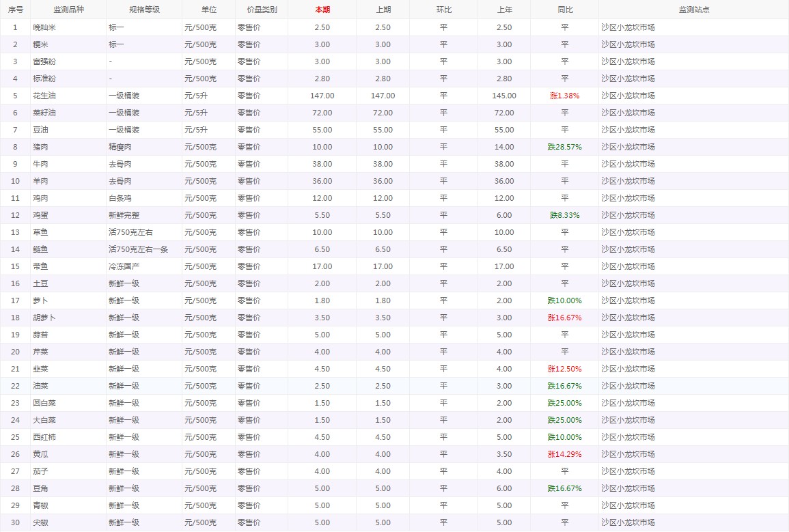Select the 跌28.57% cell in 猪肉 row

pyautogui.click(x=564, y=147)
